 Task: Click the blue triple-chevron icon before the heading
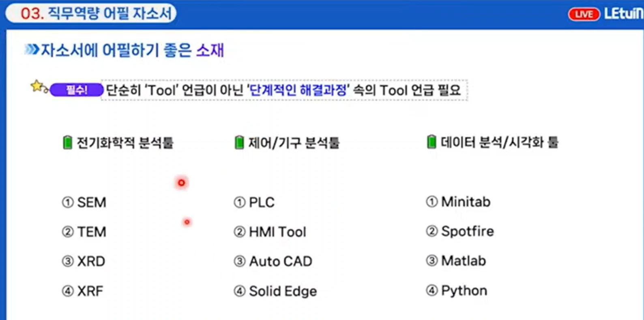point(32,50)
